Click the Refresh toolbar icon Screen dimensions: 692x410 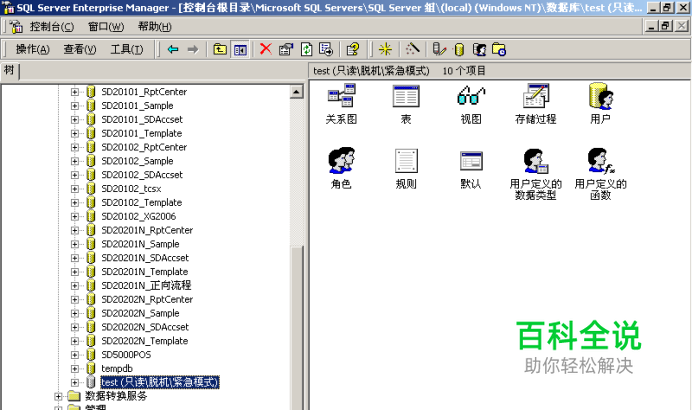[306, 49]
